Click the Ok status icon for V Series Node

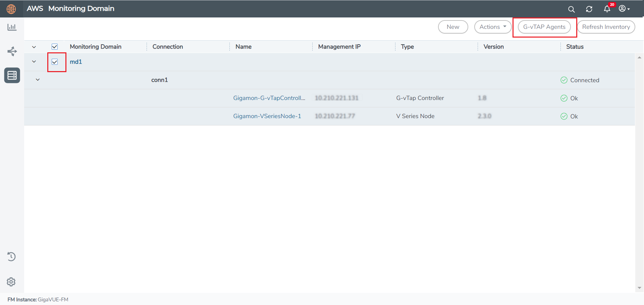coord(564,116)
